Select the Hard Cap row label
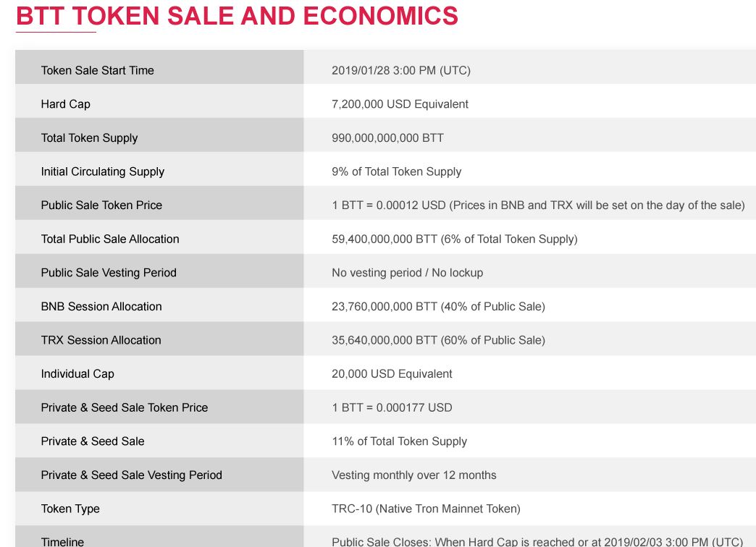756x547 pixels. click(66, 104)
